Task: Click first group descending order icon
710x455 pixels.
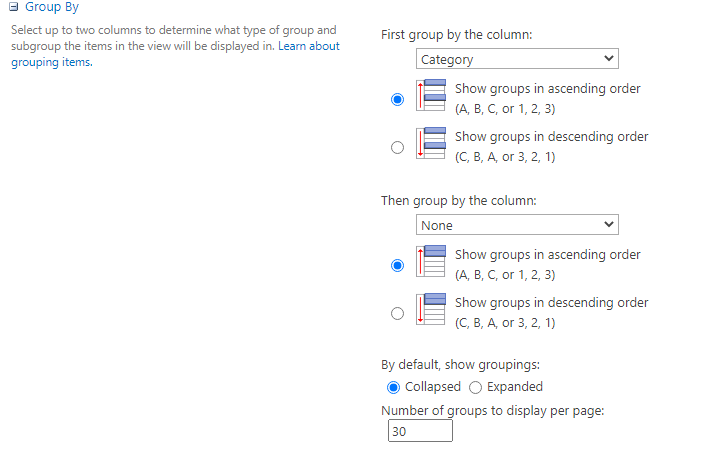Action: [x=431, y=143]
